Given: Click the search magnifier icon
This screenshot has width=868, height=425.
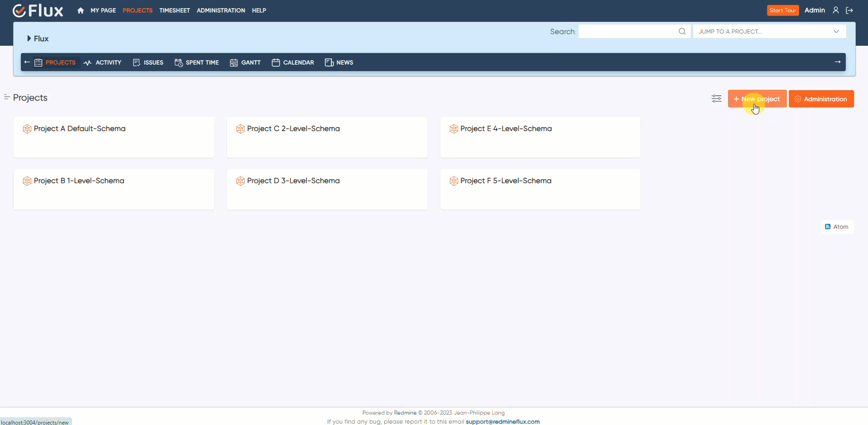Looking at the screenshot, I should pyautogui.click(x=682, y=31).
